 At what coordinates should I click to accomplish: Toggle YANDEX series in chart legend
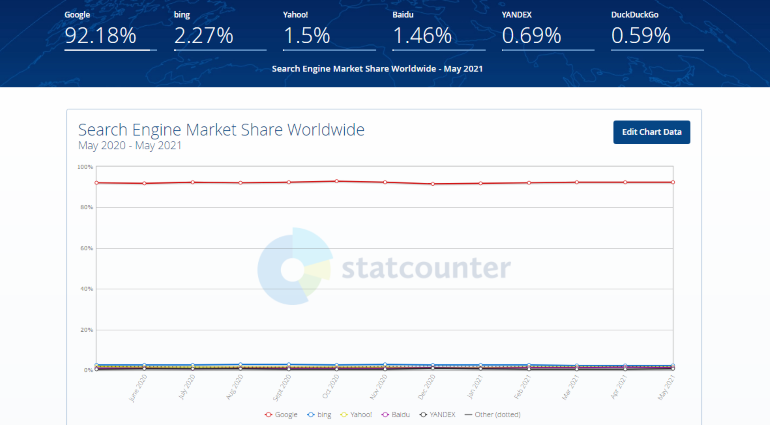pyautogui.click(x=438, y=415)
